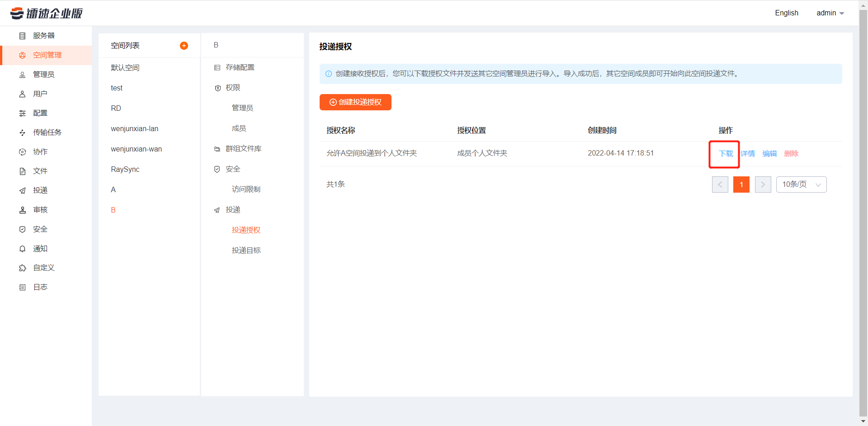
Task: Select page 1 in pagination
Action: coord(741,185)
